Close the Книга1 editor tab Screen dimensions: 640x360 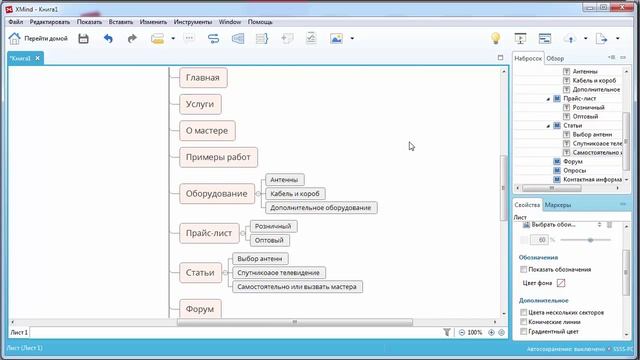tap(38, 58)
